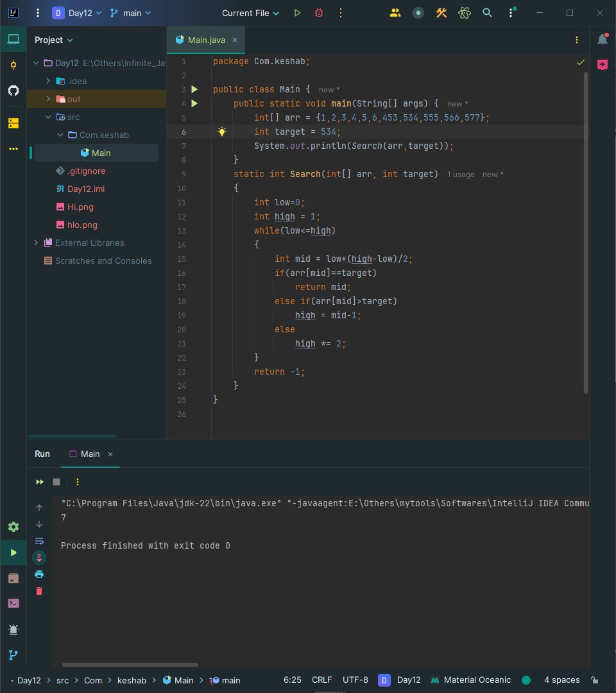The width and height of the screenshot is (616, 693).
Task: Expand the .idea folder
Action: [47, 81]
